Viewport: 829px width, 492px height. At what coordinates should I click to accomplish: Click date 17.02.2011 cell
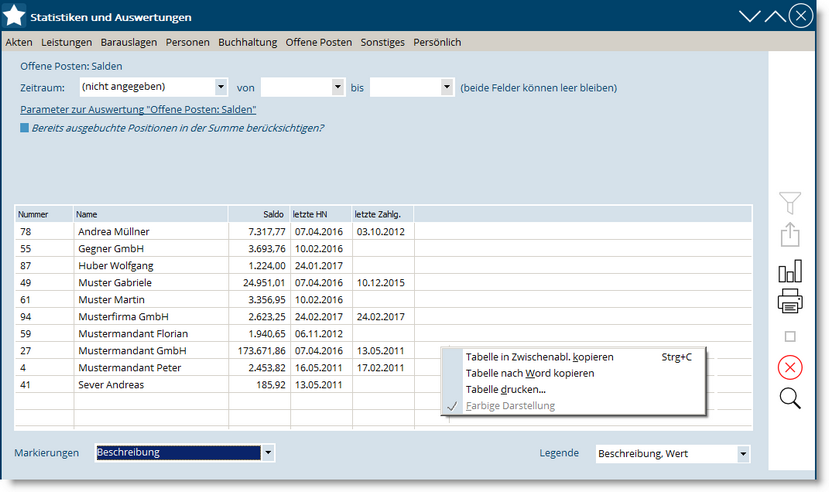381,367
